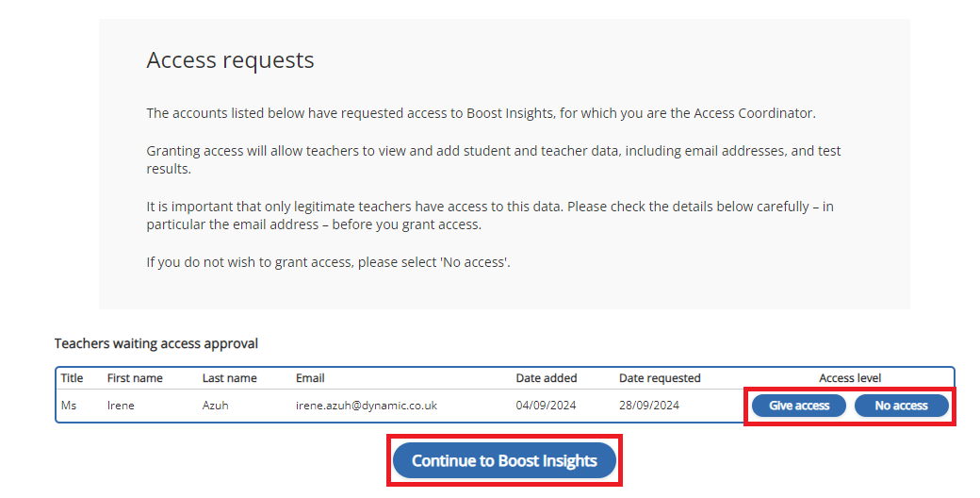
Task: Click the last name Azuh cell
Action: tap(217, 406)
